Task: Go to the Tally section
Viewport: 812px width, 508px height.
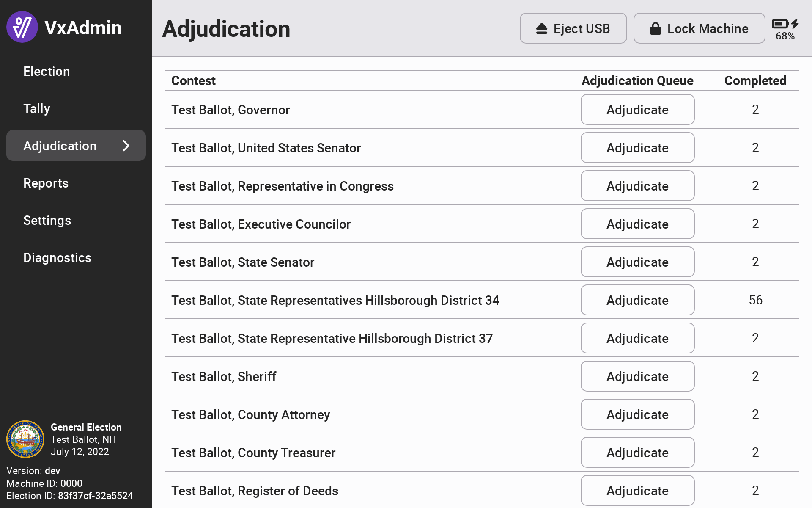Action: (37, 108)
